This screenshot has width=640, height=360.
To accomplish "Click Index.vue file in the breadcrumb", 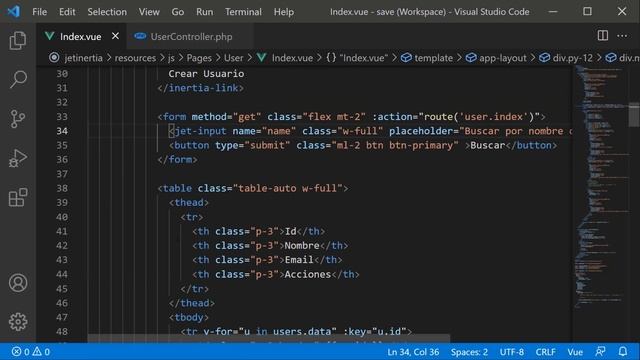I will (x=285, y=58).
